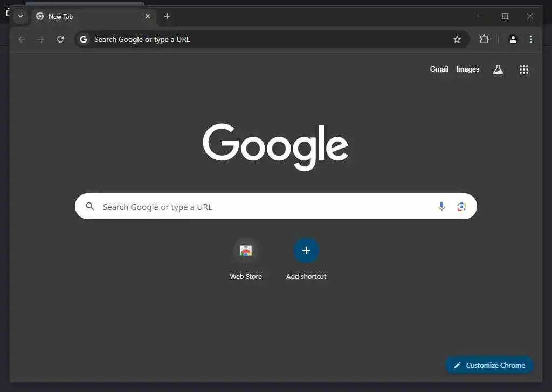
Task: Click the forward navigation arrow
Action: [41, 39]
